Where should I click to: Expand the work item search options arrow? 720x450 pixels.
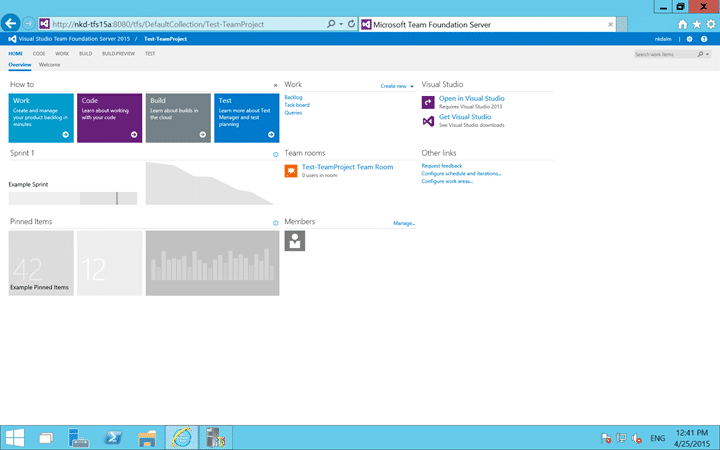click(x=708, y=54)
